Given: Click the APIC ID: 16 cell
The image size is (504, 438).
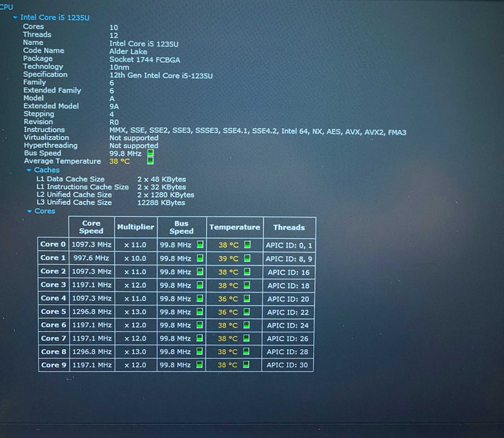Looking at the screenshot, I should point(289,273).
